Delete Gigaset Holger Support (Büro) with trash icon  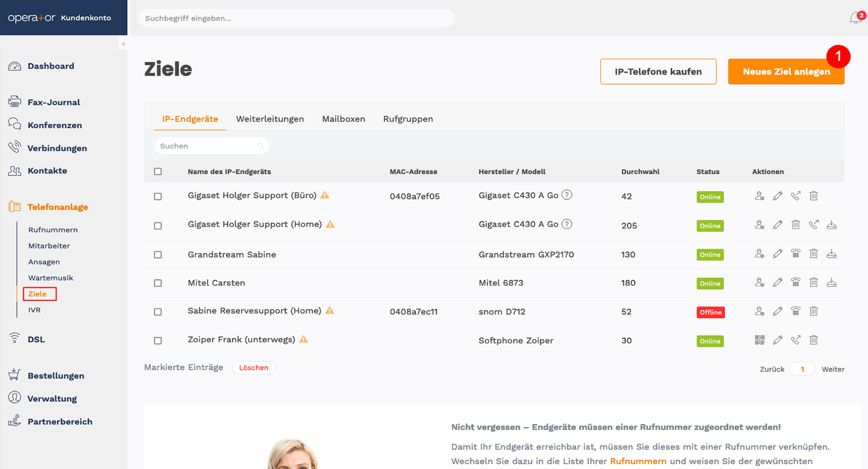click(x=814, y=196)
